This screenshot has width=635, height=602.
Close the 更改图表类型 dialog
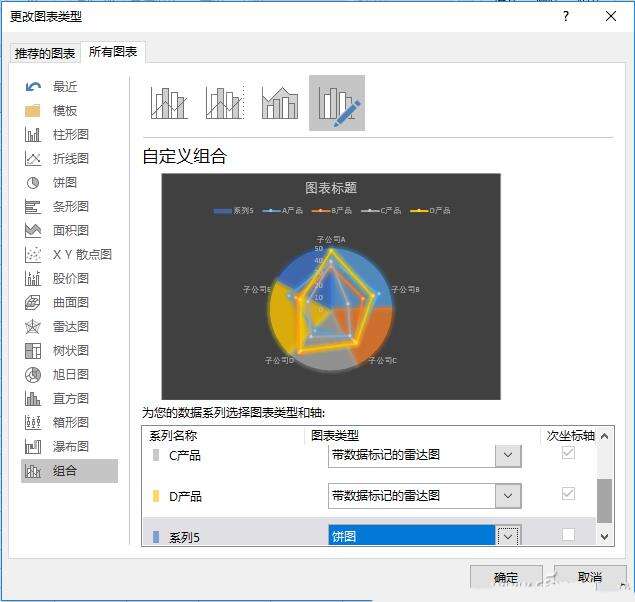coord(611,16)
